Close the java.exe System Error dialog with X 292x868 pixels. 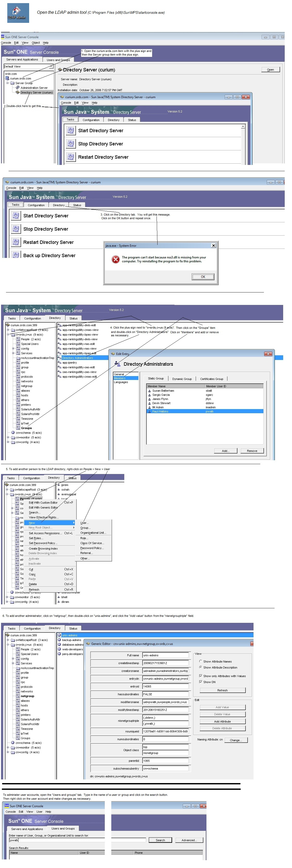point(213,246)
